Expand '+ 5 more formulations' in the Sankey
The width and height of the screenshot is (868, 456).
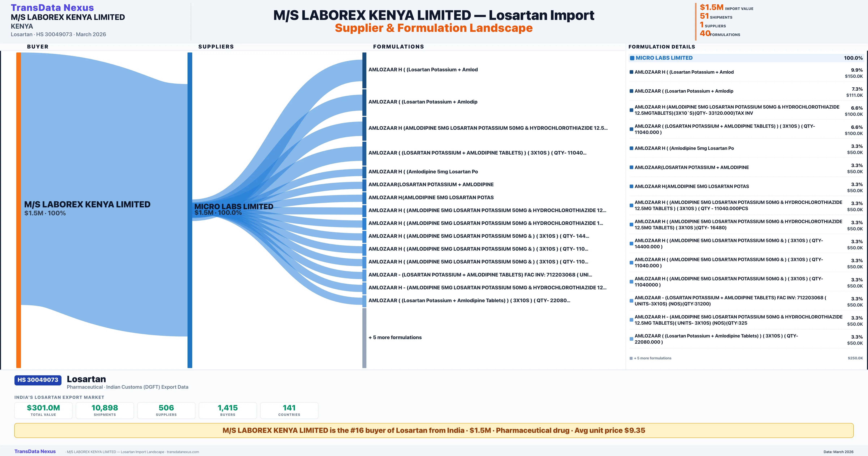tap(395, 337)
